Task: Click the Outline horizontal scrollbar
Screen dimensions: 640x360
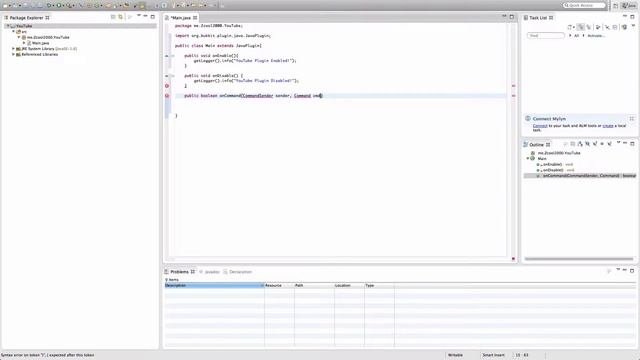Action: 579,259
